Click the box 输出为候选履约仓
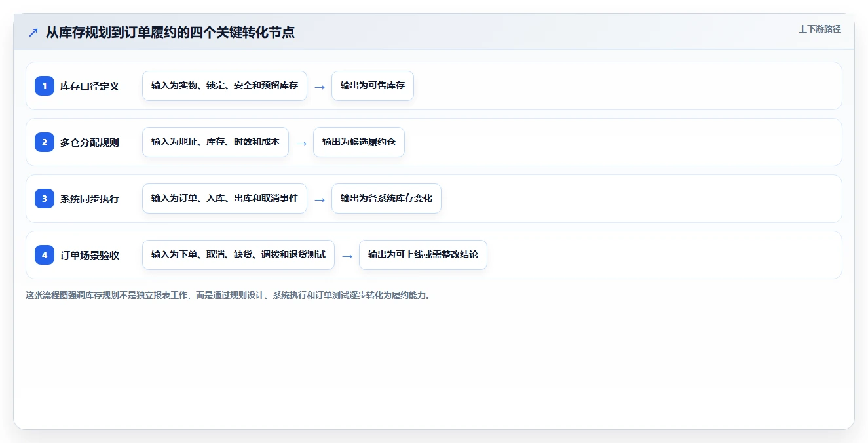The image size is (868, 443). coord(359,142)
